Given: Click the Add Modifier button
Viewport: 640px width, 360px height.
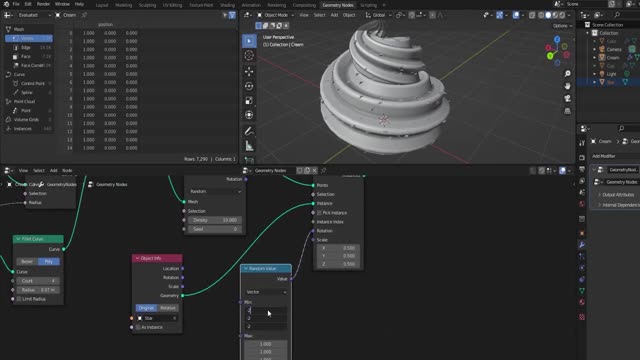Looking at the screenshot, I should pyautogui.click(x=604, y=156).
